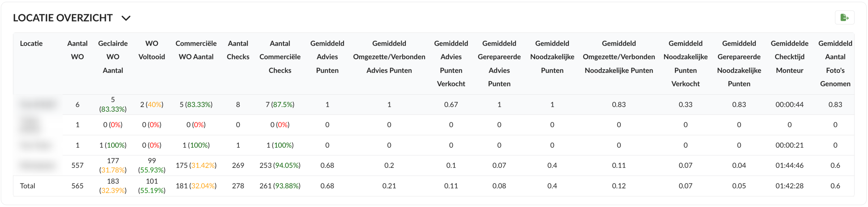Select the Aantal Commerciële Checks header
This screenshot has height=207, width=868.
tap(280, 57)
